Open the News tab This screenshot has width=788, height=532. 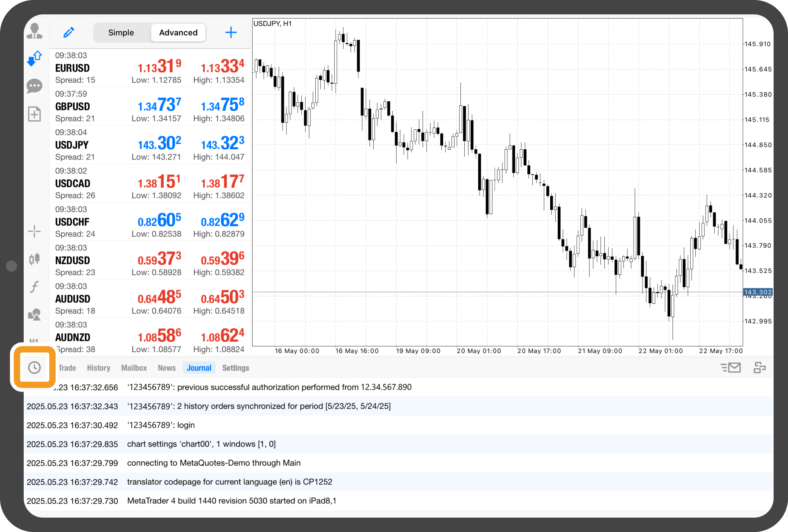click(x=167, y=368)
